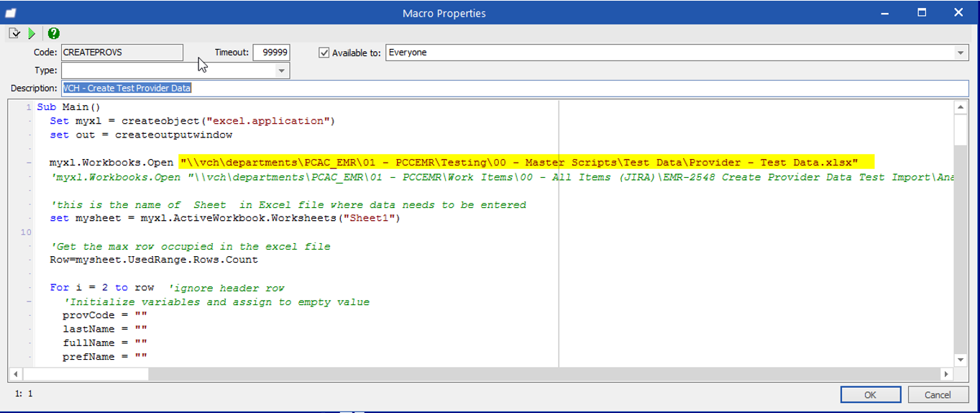Screen dimensions: 980x413
Task: Collapse the fold marker beside myxl.Workbooks.Open line
Action: (x=28, y=163)
